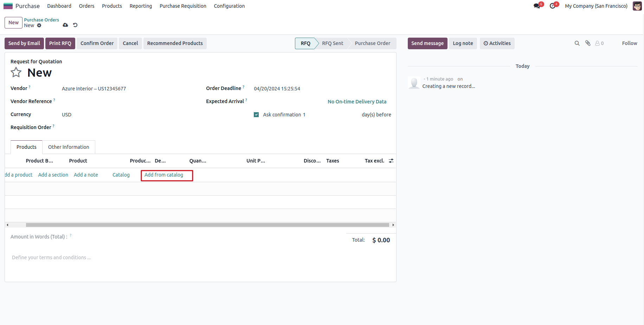Click the Send by Email button
The image size is (644, 325).
coord(24,43)
